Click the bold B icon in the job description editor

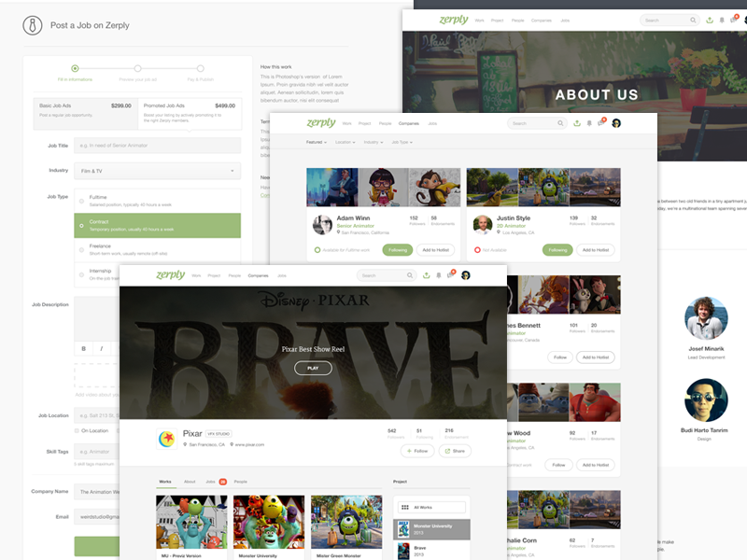(84, 348)
